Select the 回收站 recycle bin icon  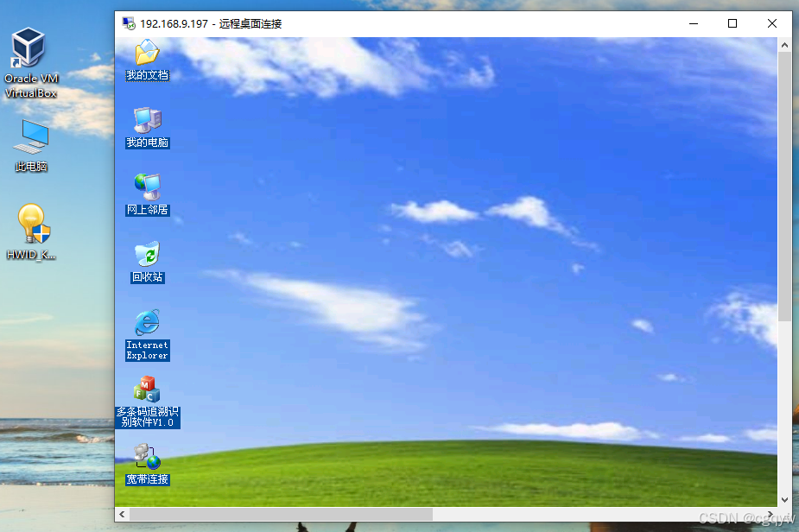(x=147, y=254)
